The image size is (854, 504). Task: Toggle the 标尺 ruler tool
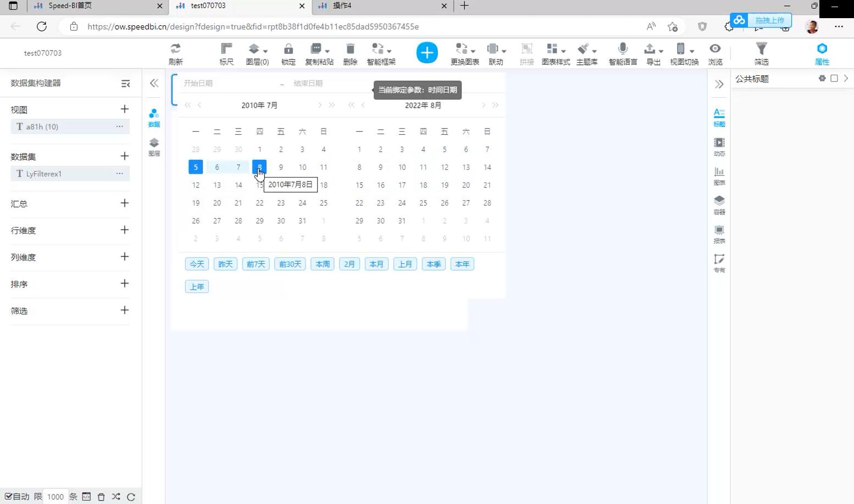pyautogui.click(x=226, y=54)
